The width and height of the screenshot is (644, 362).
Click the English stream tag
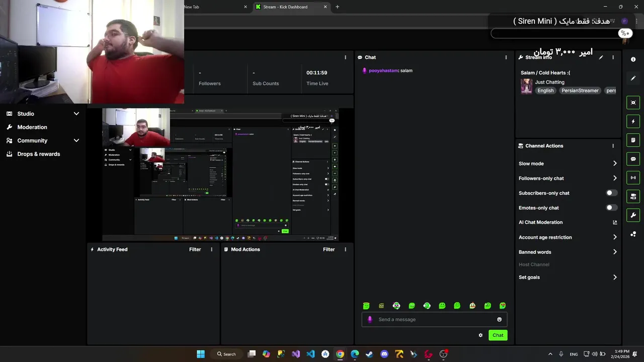[545, 90]
